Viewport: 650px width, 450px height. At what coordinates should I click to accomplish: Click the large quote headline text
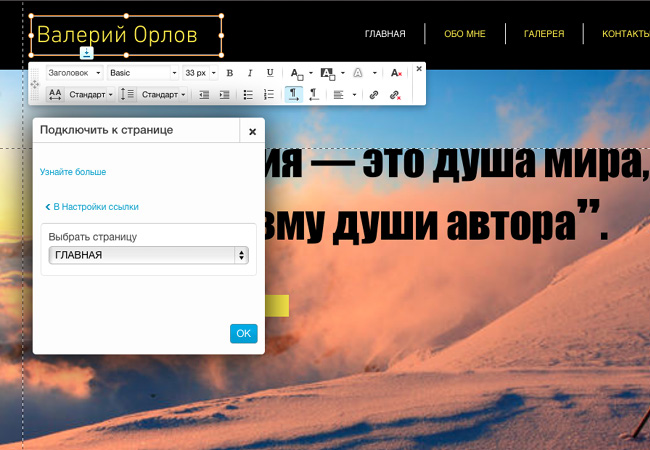(x=456, y=195)
